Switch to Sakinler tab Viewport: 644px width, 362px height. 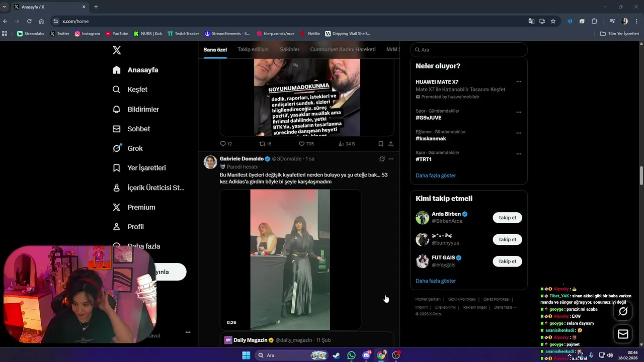289,49
